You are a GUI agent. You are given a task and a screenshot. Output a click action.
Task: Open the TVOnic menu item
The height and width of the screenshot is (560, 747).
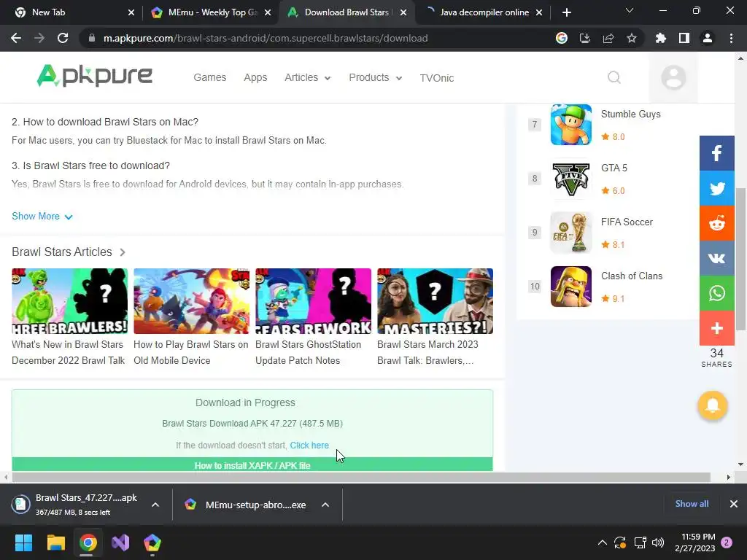(x=436, y=78)
